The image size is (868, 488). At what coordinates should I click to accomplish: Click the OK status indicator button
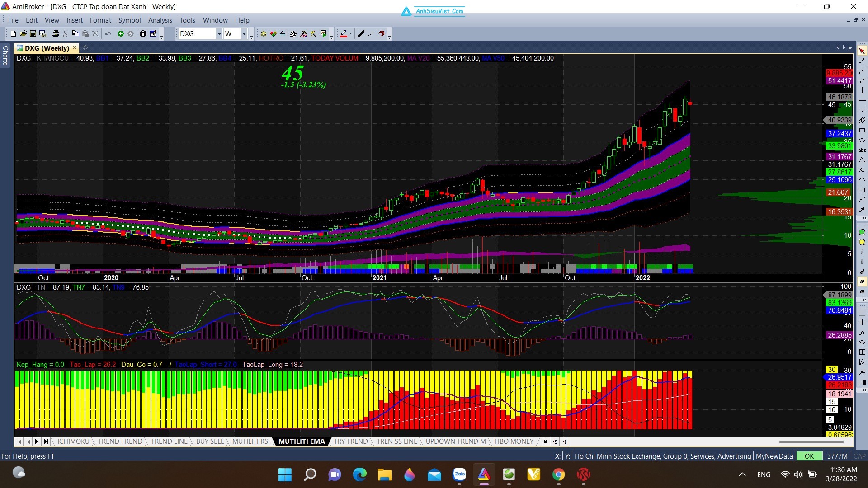(809, 456)
